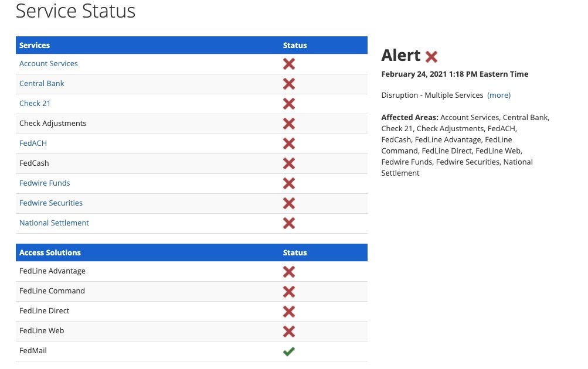
Task: Click the red X status for Account Services
Action: pyautogui.click(x=288, y=64)
